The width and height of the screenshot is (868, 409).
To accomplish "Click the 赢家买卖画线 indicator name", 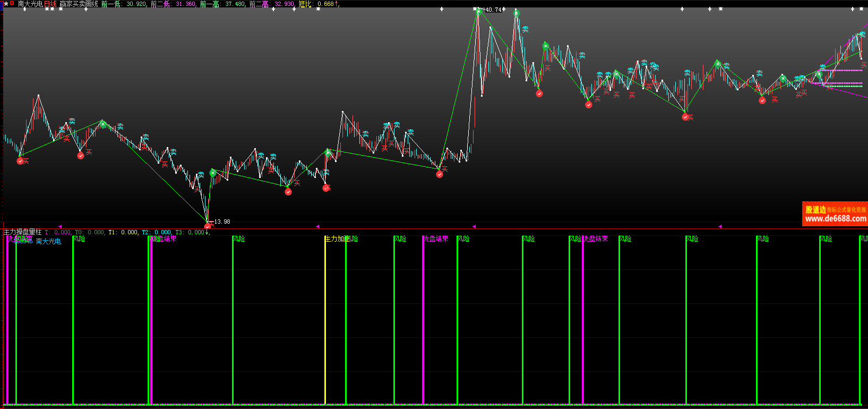I will 79,4.
